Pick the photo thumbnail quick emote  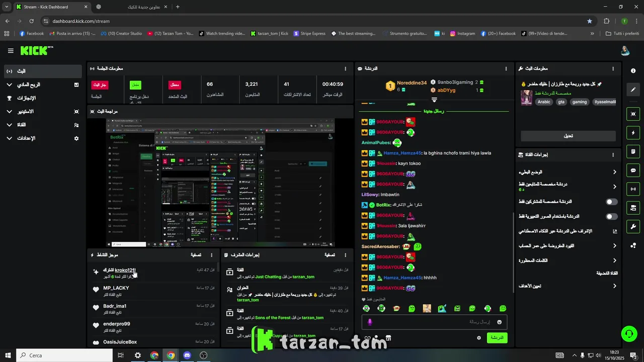click(x=427, y=308)
